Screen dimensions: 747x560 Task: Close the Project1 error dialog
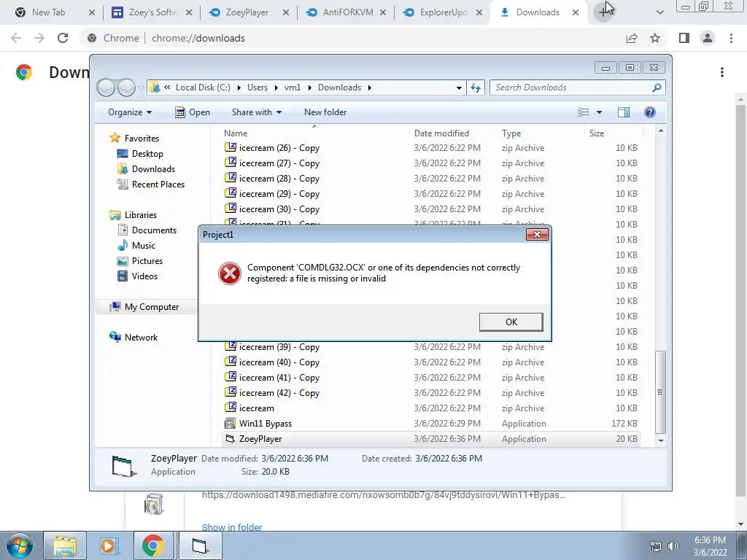537,234
